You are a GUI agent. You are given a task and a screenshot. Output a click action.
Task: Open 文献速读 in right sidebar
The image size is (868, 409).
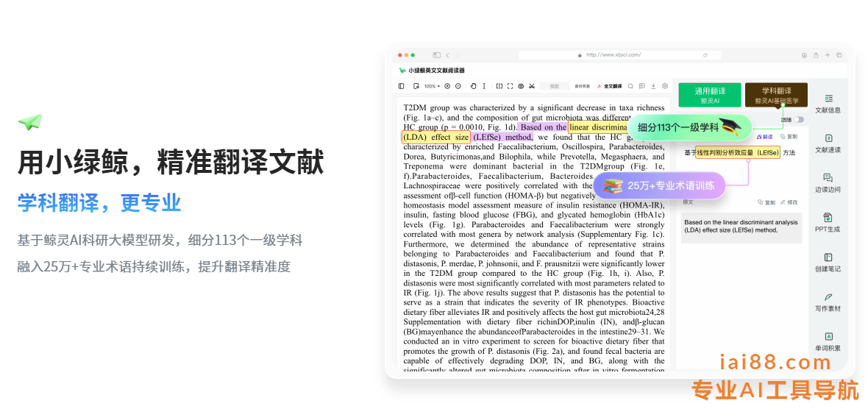[828, 143]
